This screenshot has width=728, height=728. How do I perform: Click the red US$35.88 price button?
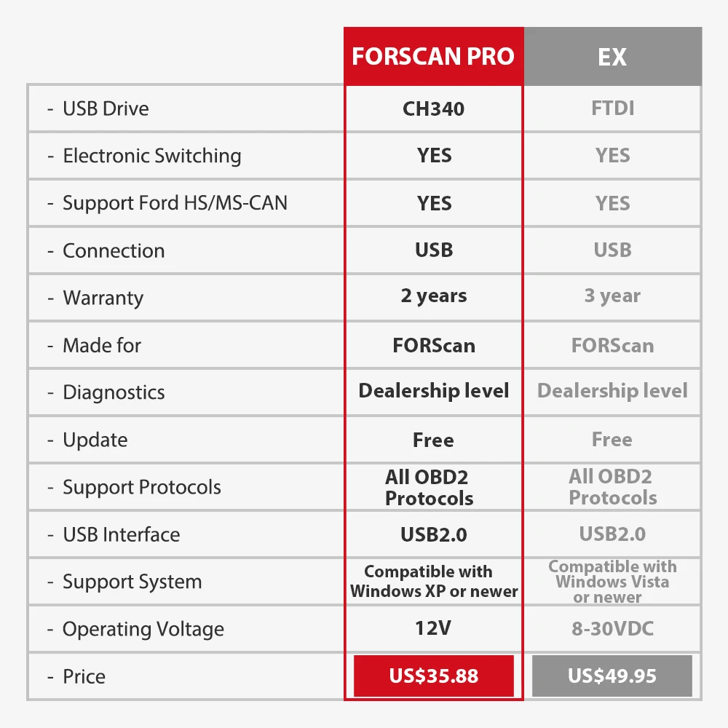point(434,676)
